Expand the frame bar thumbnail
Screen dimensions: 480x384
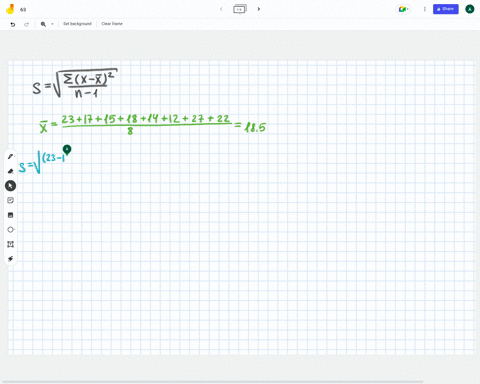point(240,9)
